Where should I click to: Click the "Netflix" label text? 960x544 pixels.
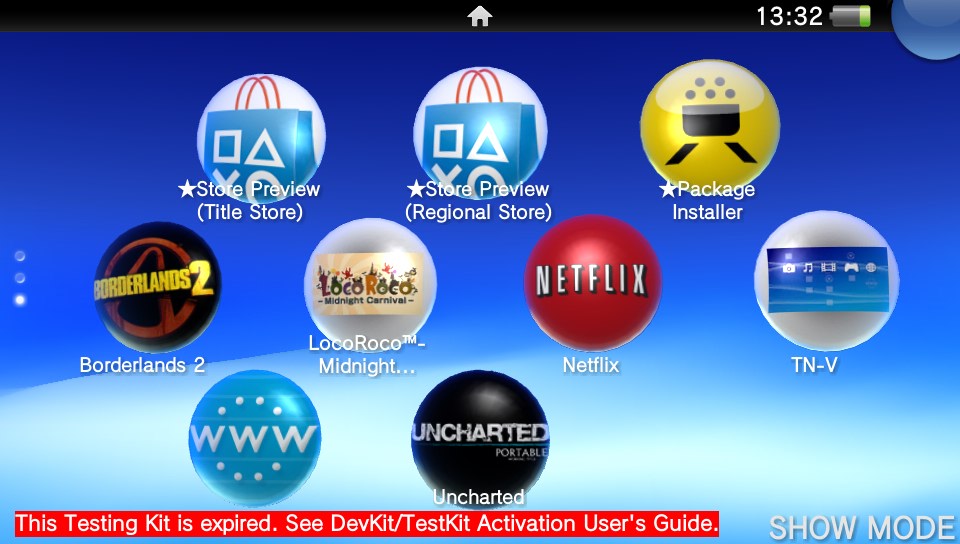tap(591, 365)
